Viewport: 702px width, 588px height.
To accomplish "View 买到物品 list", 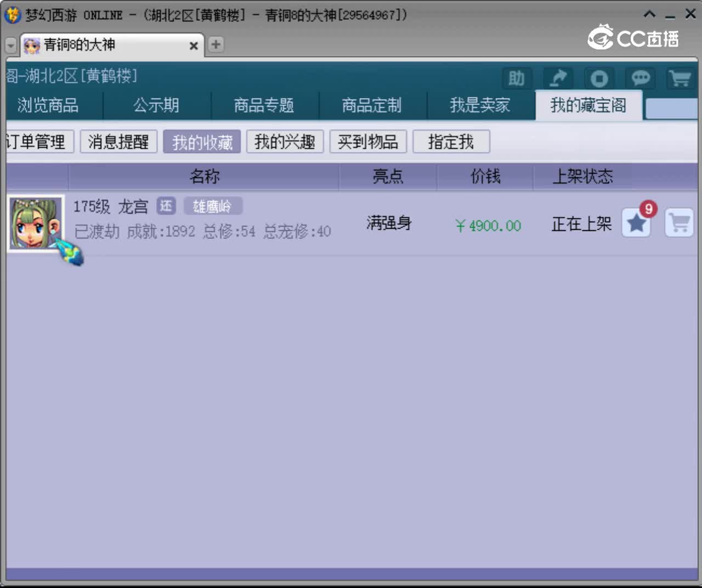I will (x=368, y=142).
